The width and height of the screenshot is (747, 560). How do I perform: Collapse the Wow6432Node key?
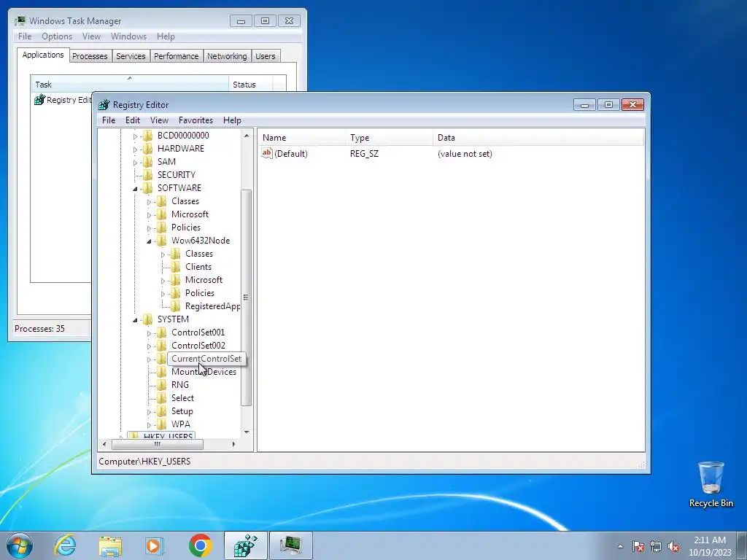[149, 241]
